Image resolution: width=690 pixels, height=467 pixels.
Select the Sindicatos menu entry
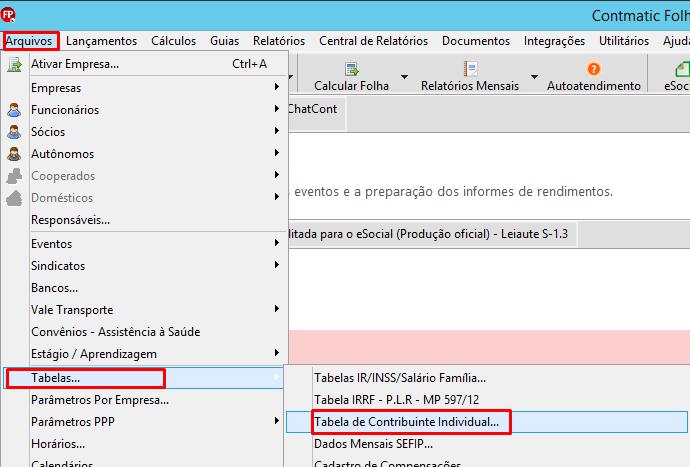(x=145, y=265)
